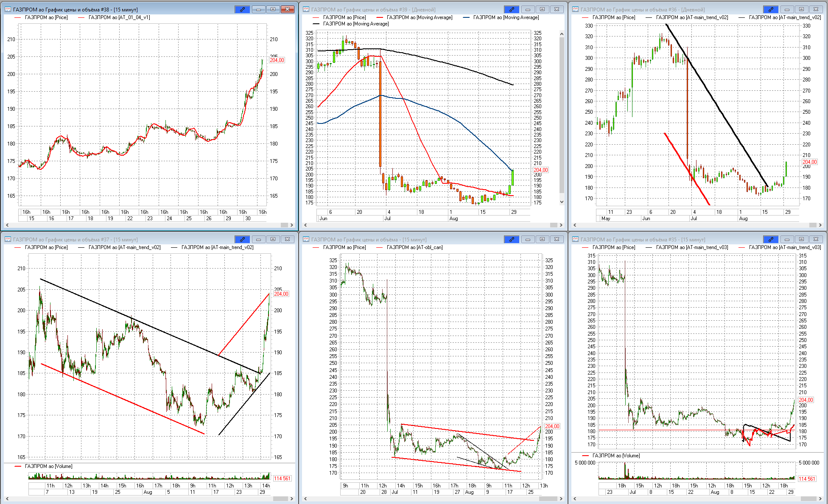
Task: Open the system menu icon of chart #36
Action: [575, 9]
